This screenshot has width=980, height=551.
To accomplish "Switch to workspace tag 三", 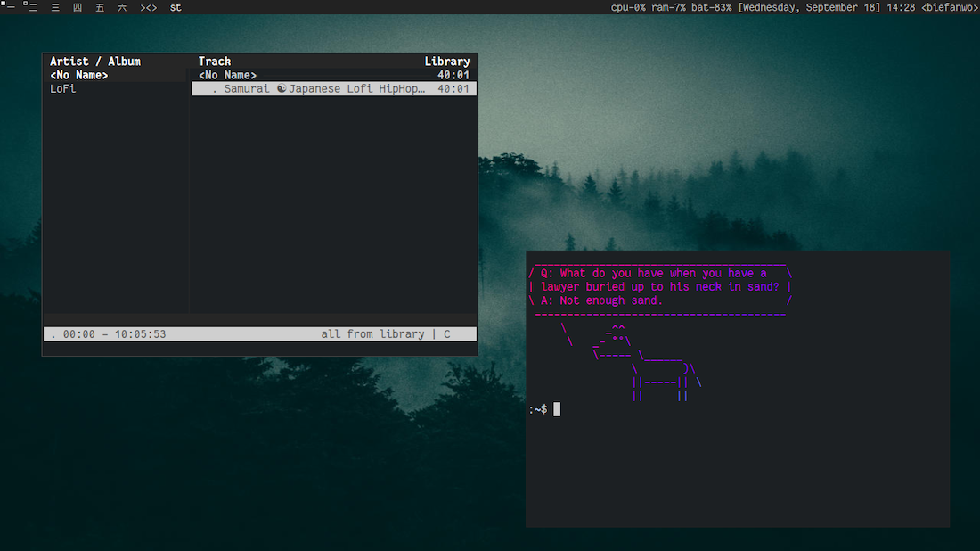I will point(55,7).
